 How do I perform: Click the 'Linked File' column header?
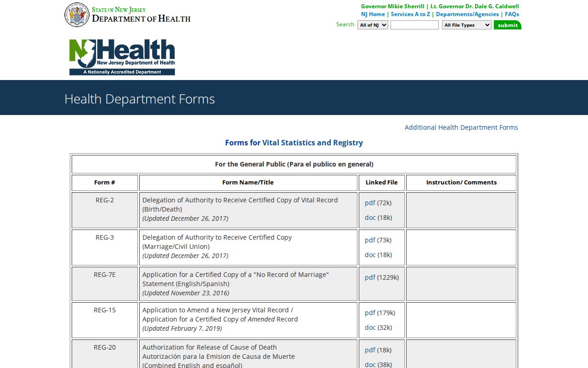click(x=382, y=183)
